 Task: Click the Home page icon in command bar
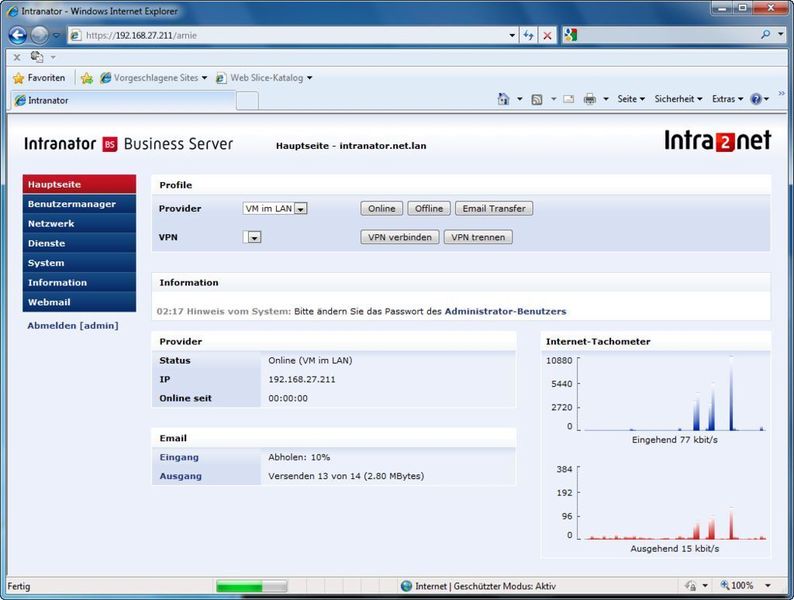pyautogui.click(x=503, y=99)
